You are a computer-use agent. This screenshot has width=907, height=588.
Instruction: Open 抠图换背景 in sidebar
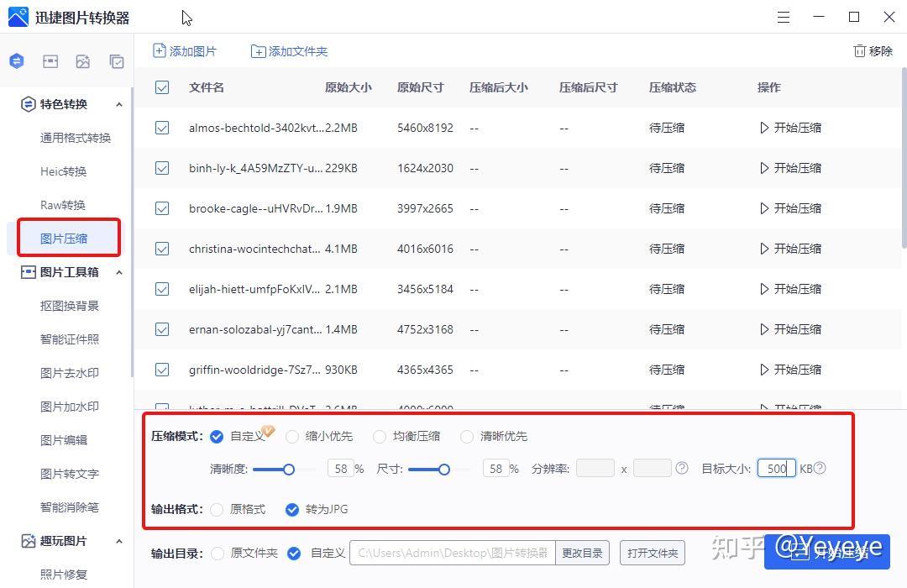[x=70, y=306]
